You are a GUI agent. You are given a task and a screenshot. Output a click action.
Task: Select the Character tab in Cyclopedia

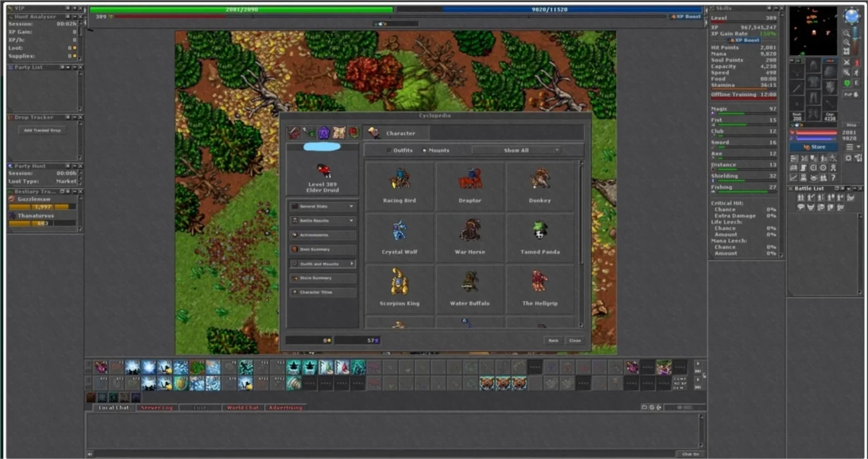tap(396, 133)
